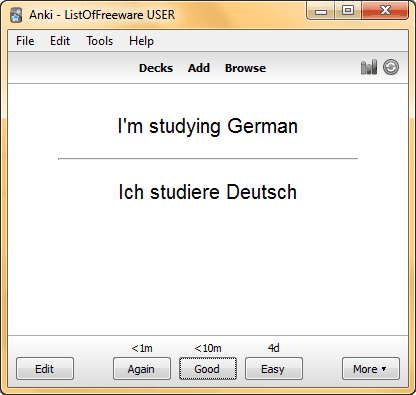Image resolution: width=416 pixels, height=395 pixels.
Task: Click Add to create a card
Action: (199, 68)
